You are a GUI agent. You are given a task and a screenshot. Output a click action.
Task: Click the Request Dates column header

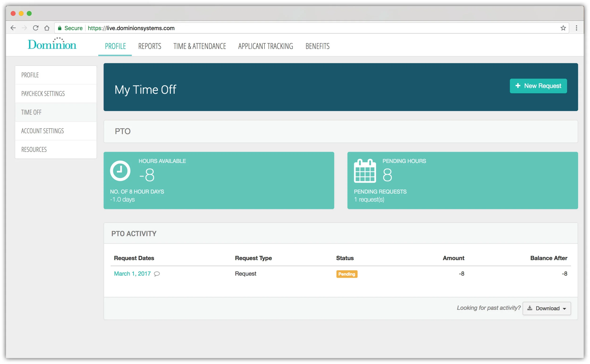134,258
